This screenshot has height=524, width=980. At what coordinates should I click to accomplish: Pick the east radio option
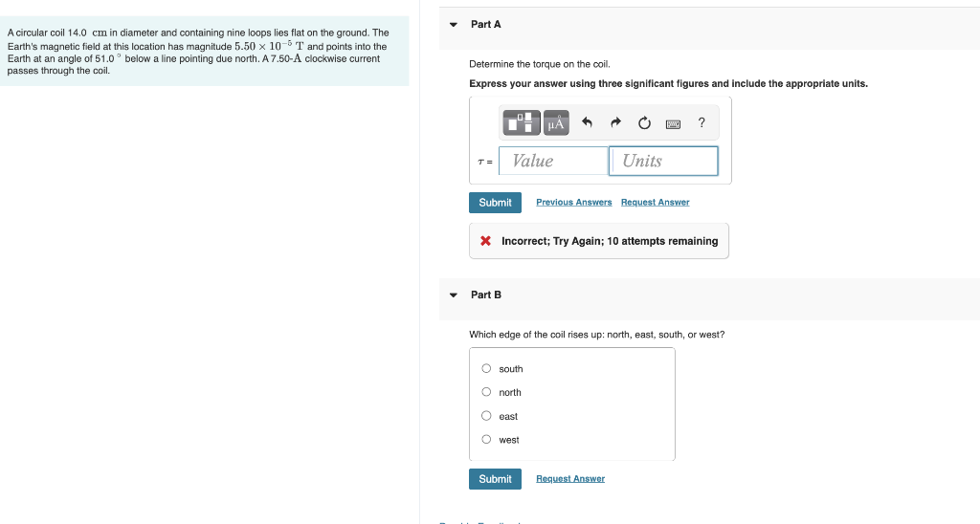click(x=486, y=416)
